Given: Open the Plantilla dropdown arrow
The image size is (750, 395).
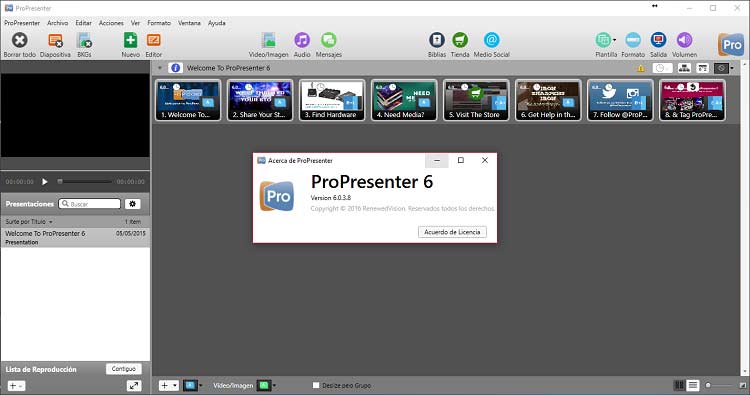Looking at the screenshot, I should 615,40.
